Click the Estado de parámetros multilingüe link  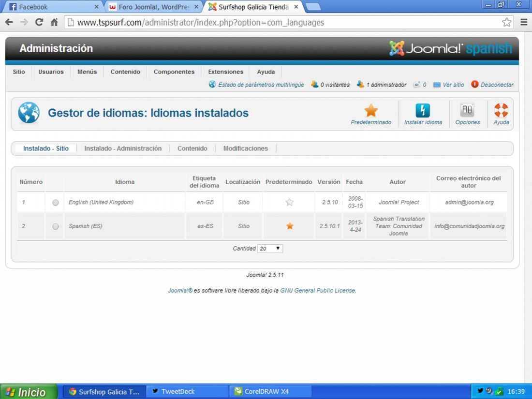[x=261, y=85]
